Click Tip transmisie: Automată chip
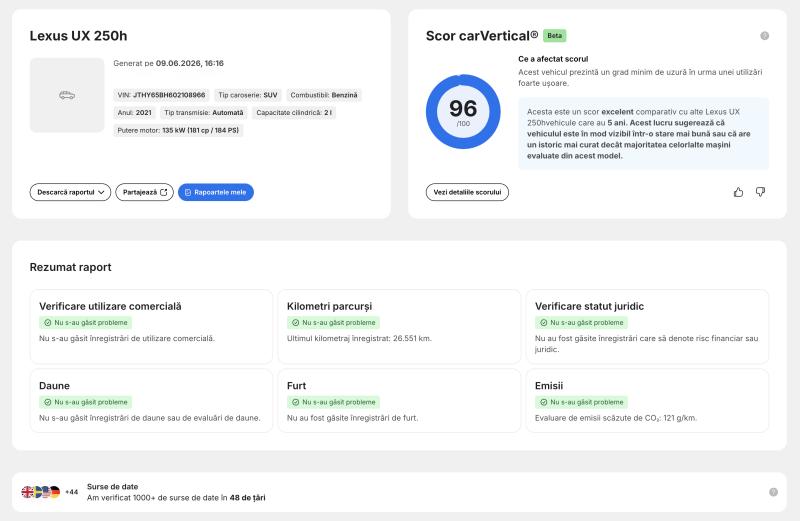The image size is (800, 521). tap(204, 113)
